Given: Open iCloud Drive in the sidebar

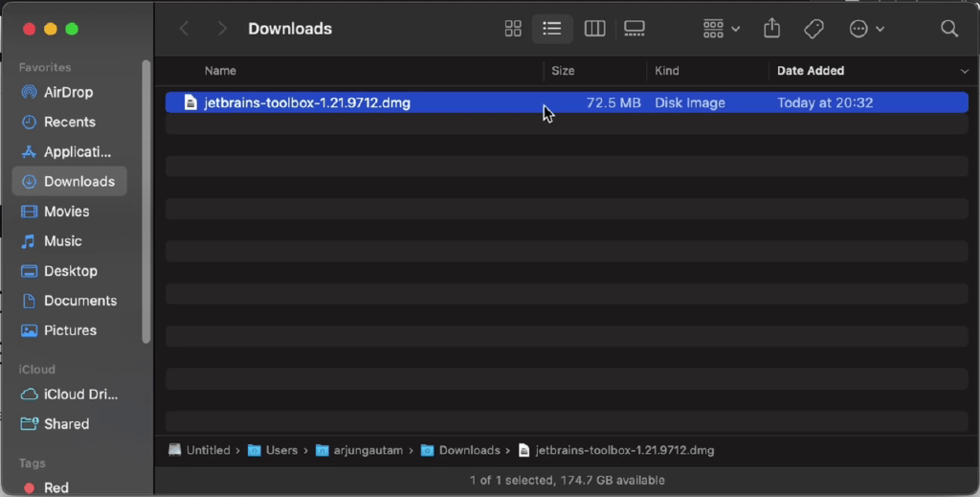Looking at the screenshot, I should coord(69,395).
